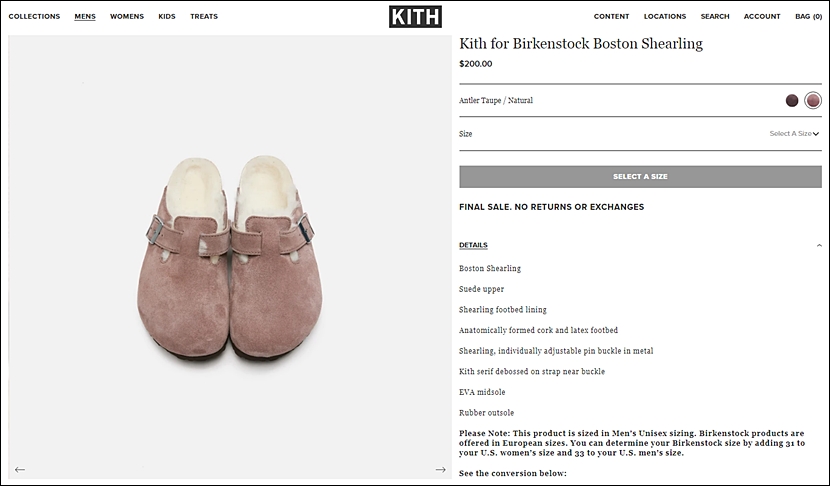Open the Content link in header
Viewport: 830px width, 486px height.
(611, 16)
